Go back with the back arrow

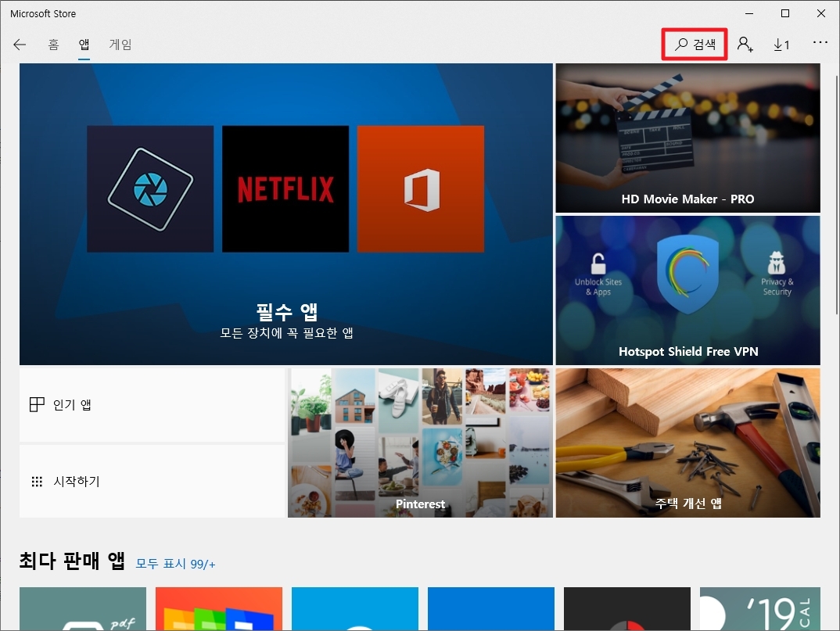(20, 45)
